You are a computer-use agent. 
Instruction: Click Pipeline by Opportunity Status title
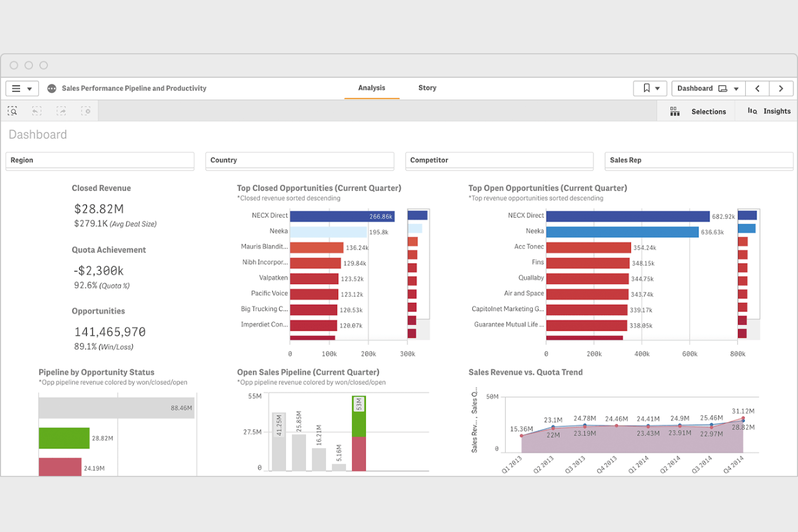click(x=97, y=372)
